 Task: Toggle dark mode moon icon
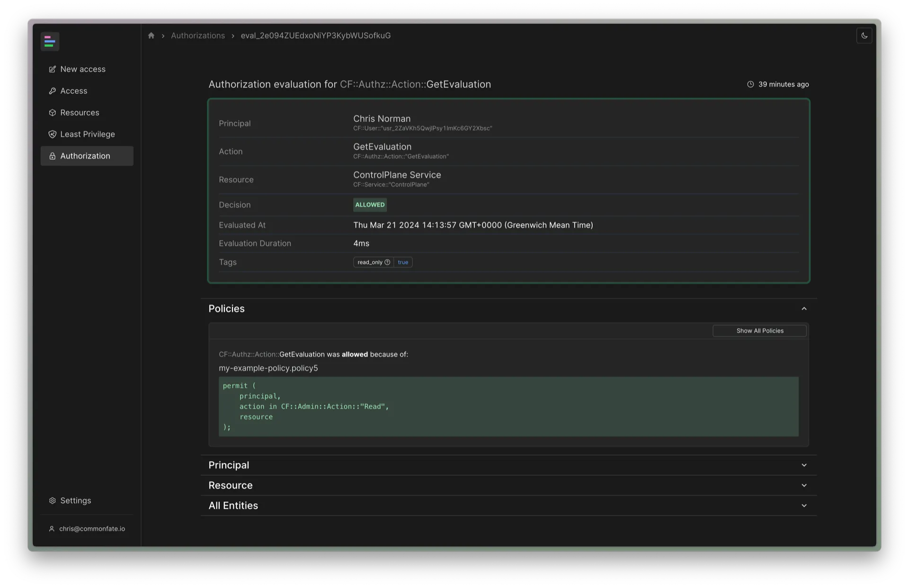coord(864,36)
